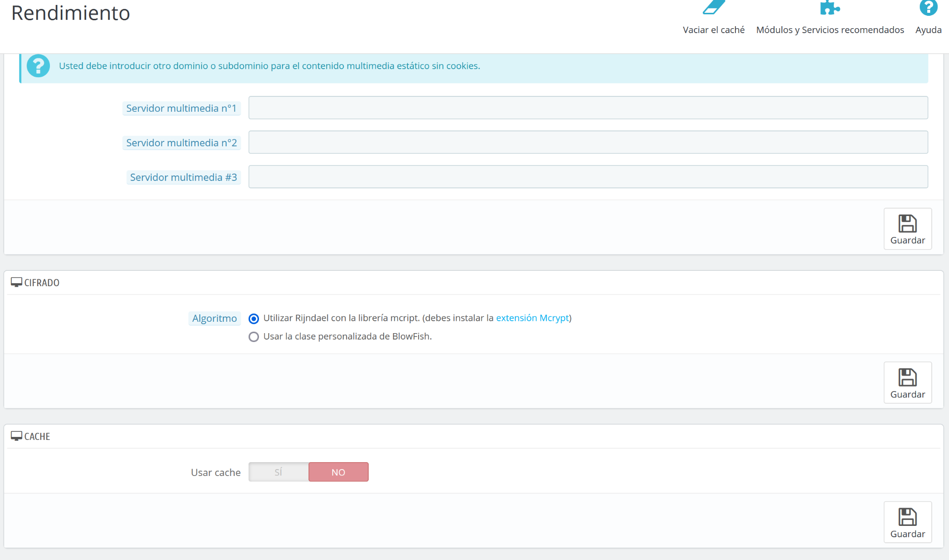Select Rijndael with mcrypt library radio option

pyautogui.click(x=254, y=319)
